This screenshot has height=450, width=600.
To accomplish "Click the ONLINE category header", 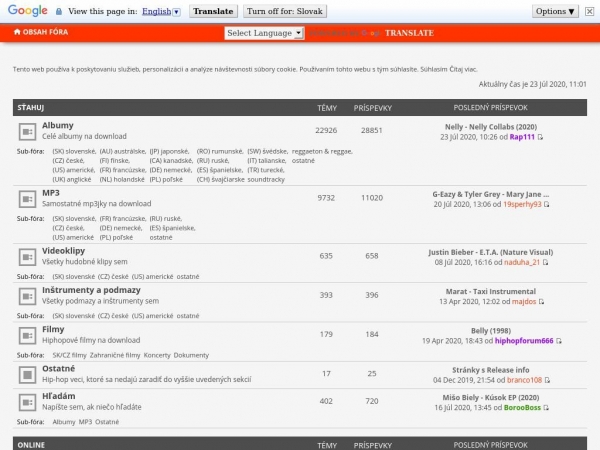I will pos(31,445).
